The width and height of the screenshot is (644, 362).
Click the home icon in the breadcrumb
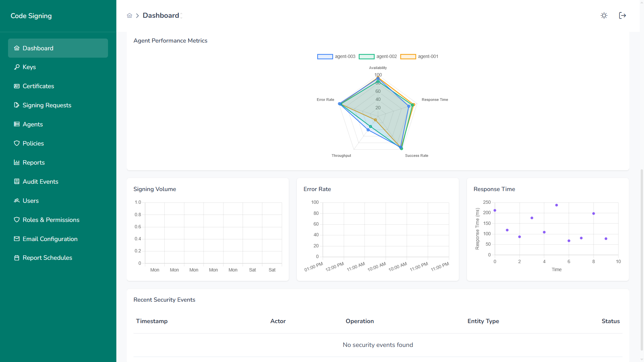point(129,15)
